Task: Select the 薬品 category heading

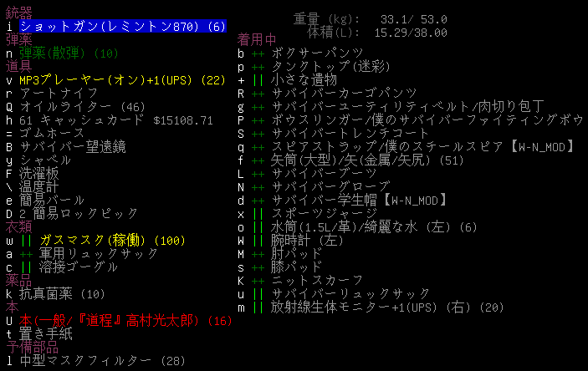Action: (x=18, y=280)
